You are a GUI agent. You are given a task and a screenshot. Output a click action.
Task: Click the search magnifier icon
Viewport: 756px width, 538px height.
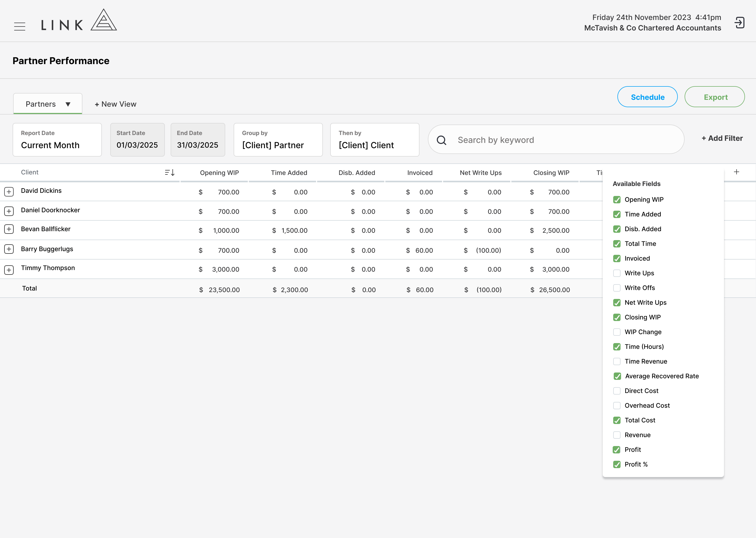click(442, 140)
